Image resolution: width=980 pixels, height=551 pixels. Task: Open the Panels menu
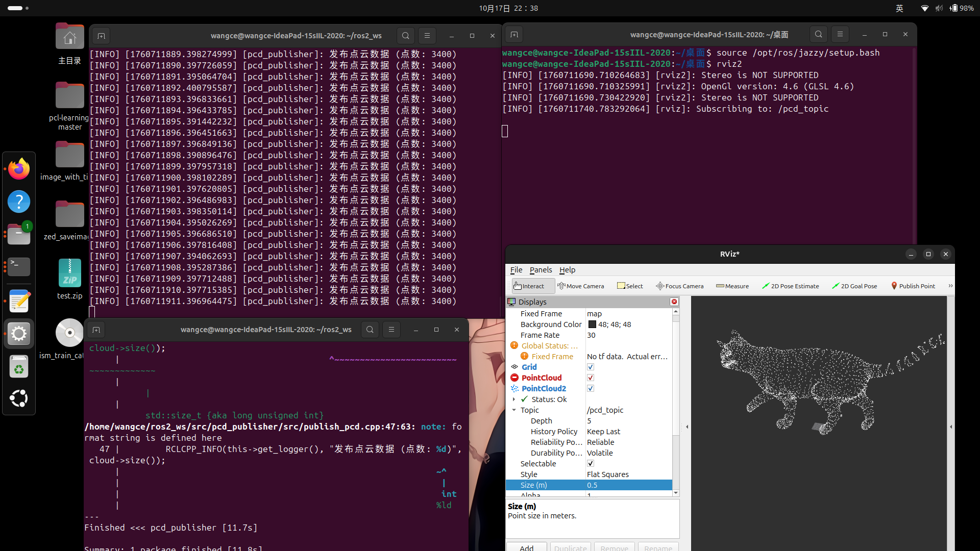(x=541, y=270)
